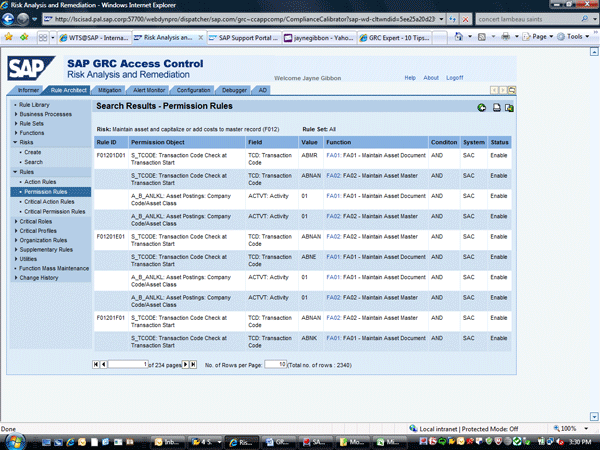This screenshot has height=450, width=600.
Task: Expand the Critical Roles tree node
Action: pos(16,221)
